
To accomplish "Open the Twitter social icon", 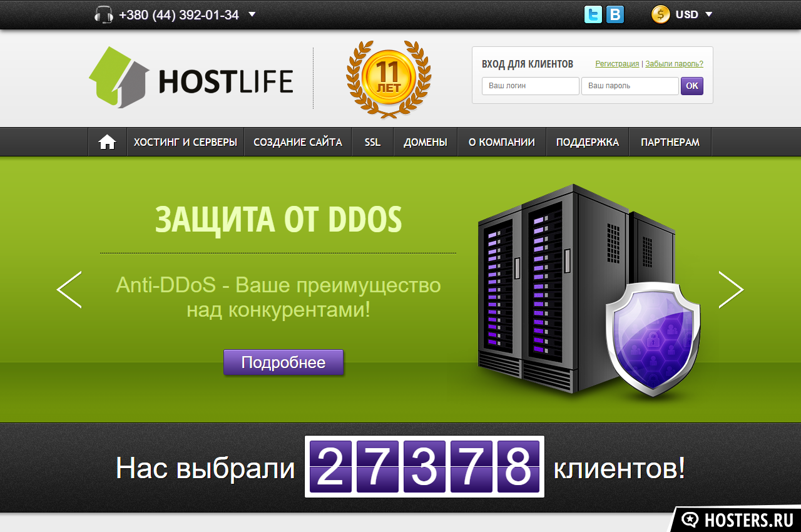I will (593, 14).
